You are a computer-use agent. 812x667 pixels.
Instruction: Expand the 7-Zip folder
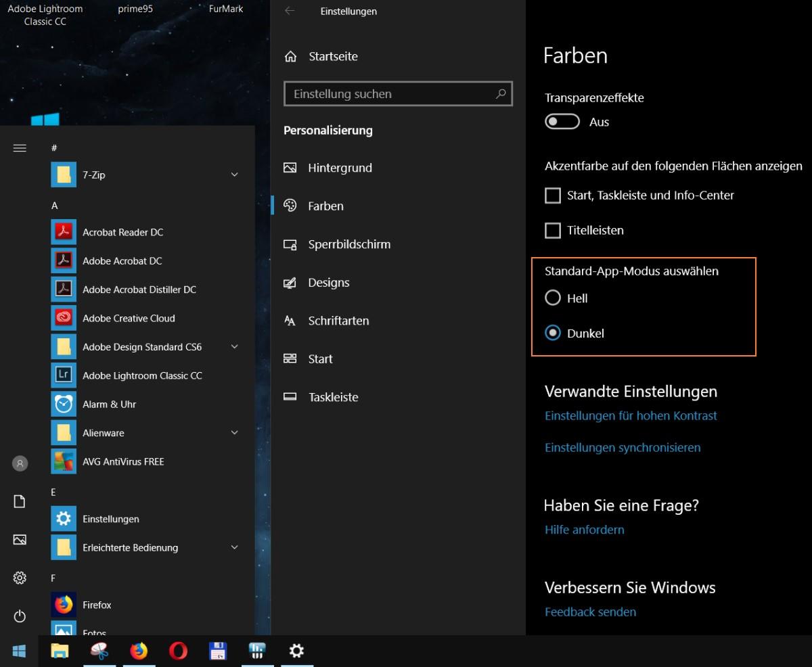(234, 175)
